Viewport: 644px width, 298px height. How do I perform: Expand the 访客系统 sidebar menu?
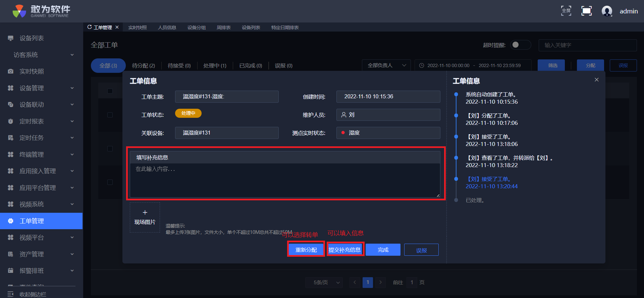pos(41,55)
